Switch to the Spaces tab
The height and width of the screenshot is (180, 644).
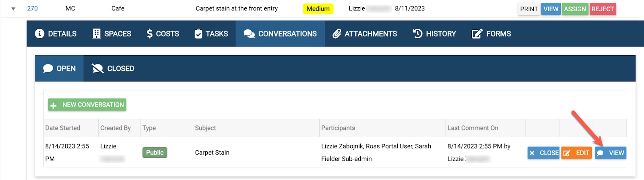[x=111, y=33]
